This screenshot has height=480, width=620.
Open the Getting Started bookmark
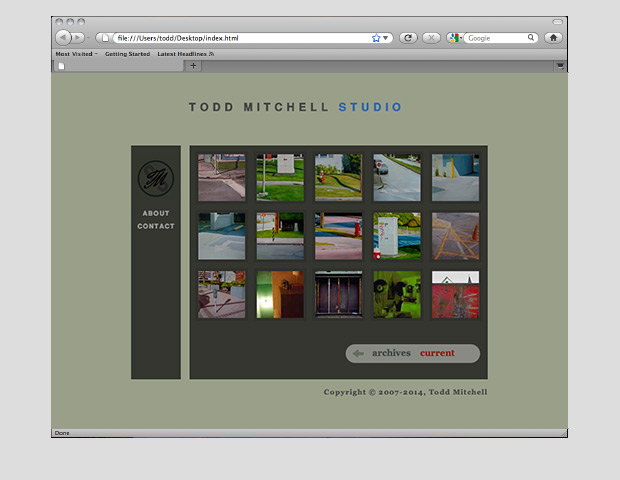tap(127, 54)
